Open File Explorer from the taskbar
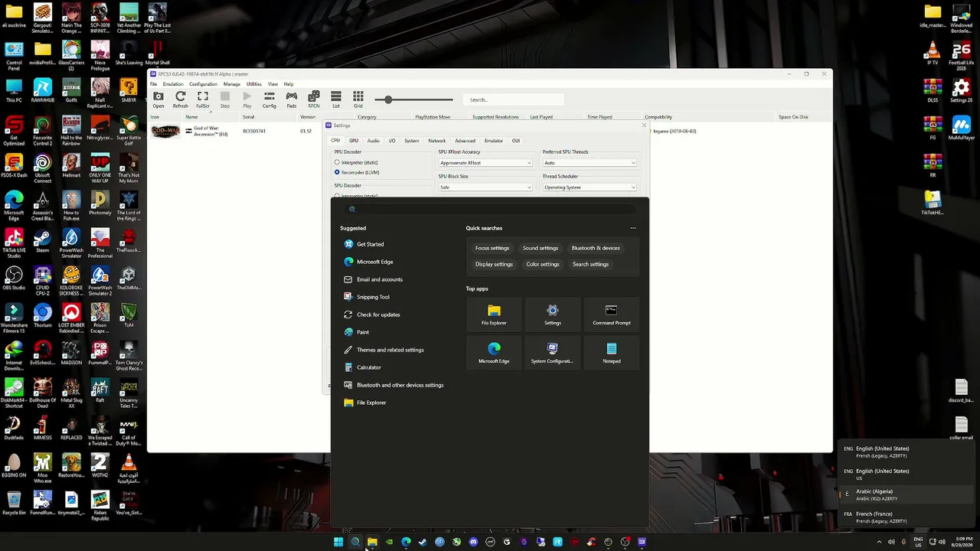The width and height of the screenshot is (980, 551). coord(372,542)
